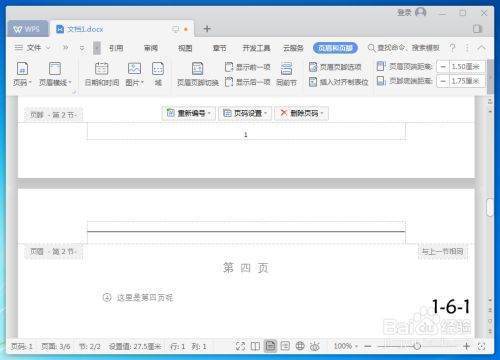The height and width of the screenshot is (360, 500).
Task: Open the quick access customize dropdown
Action: coord(82,48)
